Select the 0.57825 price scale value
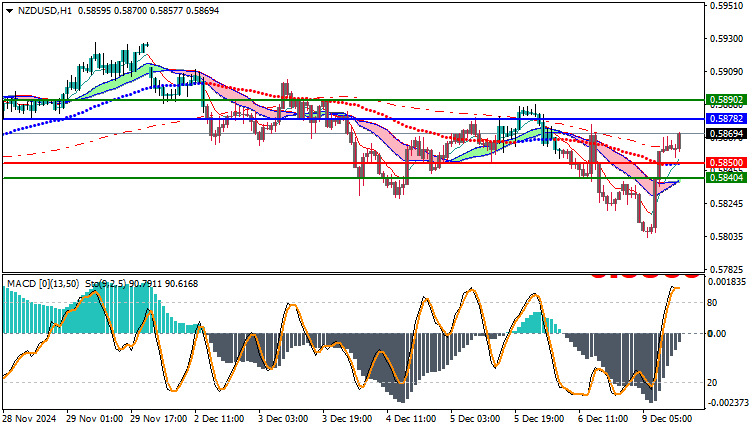Viewport: 750px width, 430px height. 727,270
